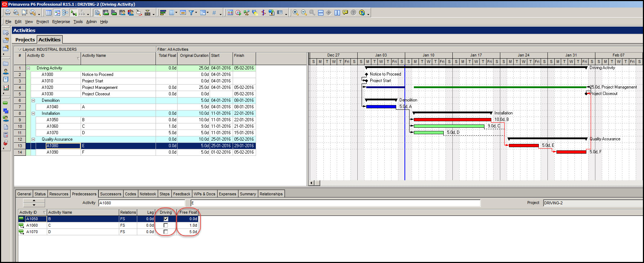Screen dimensions: 644x263
Task: Select predecessor row A1060 in table
Action: 108,225
